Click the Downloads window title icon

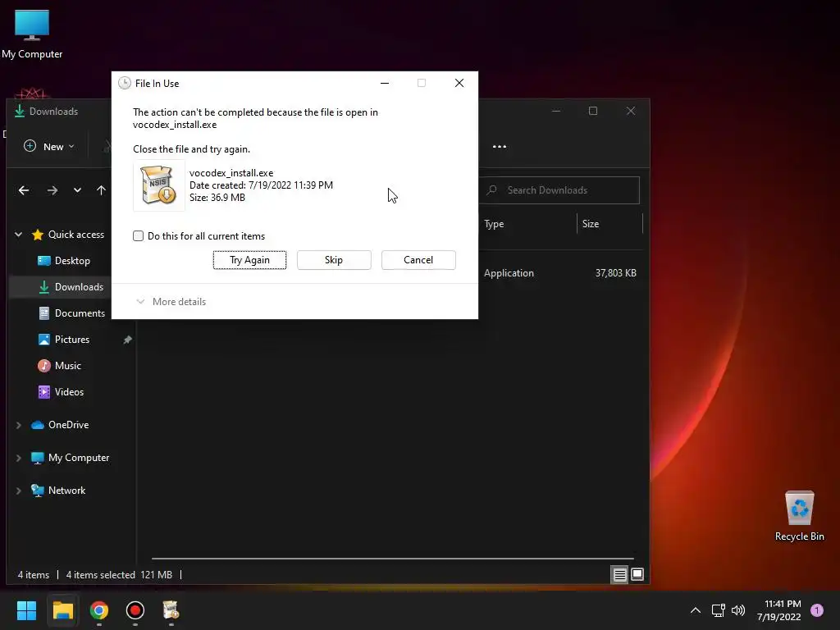pyautogui.click(x=20, y=112)
